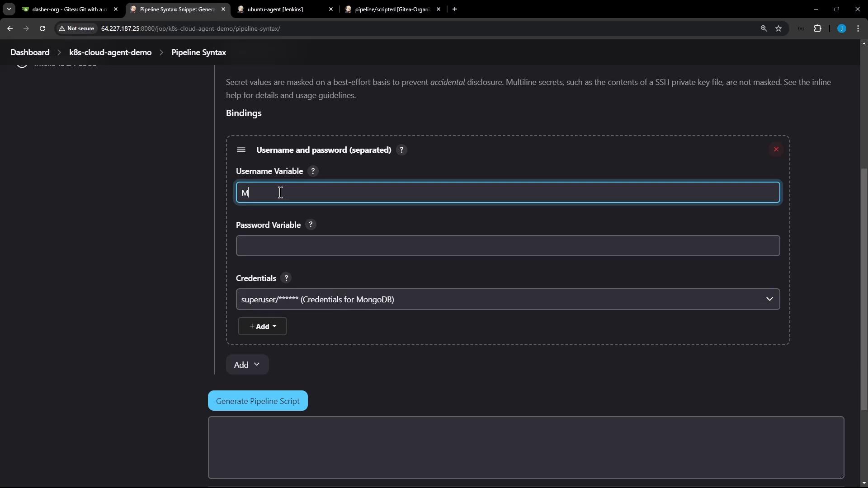Click the page's vertical scrollbar
Viewport: 868px width, 488px height.
(864, 289)
